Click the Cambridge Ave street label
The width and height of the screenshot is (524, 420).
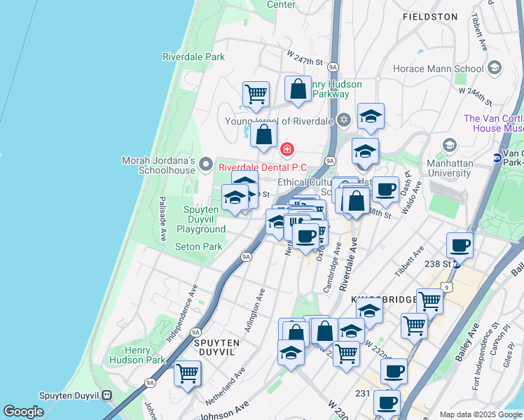333,267
